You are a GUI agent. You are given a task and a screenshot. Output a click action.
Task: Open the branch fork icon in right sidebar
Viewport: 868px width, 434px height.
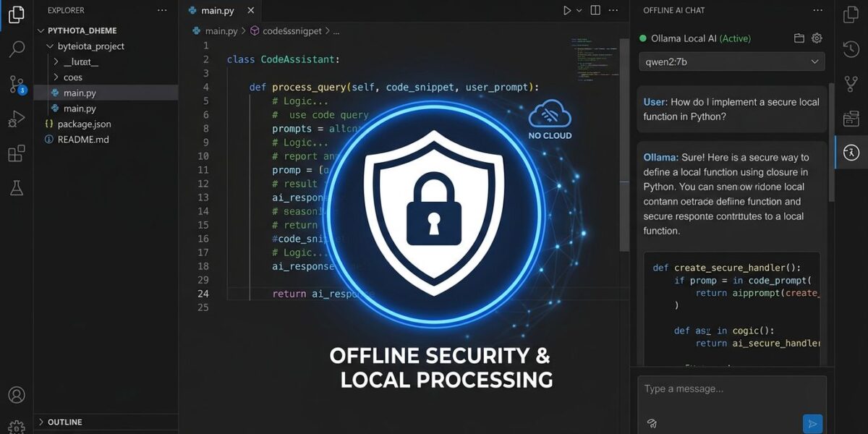click(851, 84)
